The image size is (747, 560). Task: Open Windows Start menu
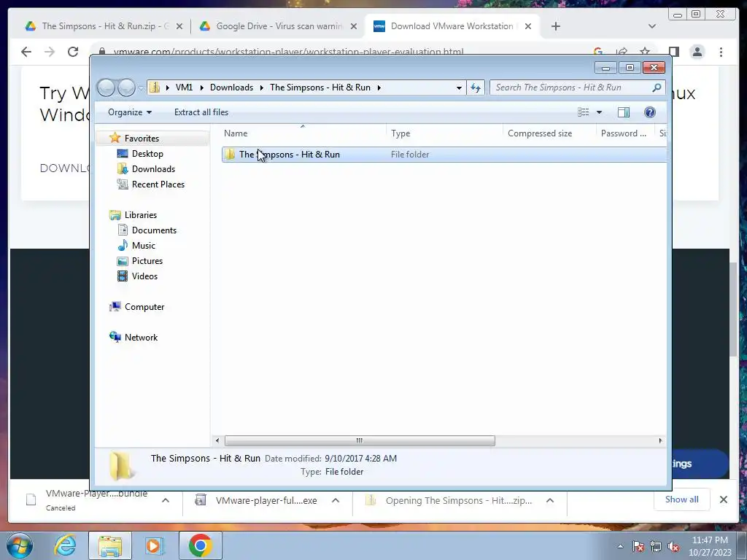pyautogui.click(x=19, y=545)
